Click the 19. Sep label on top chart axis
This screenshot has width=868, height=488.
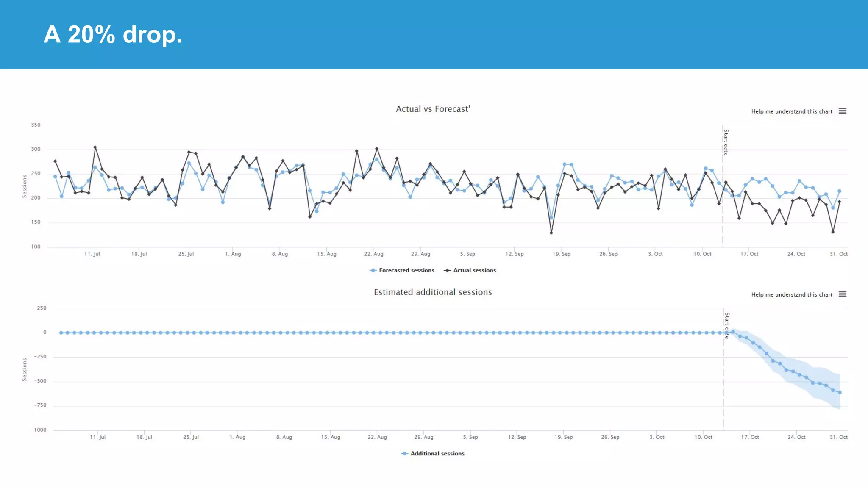[x=561, y=254]
